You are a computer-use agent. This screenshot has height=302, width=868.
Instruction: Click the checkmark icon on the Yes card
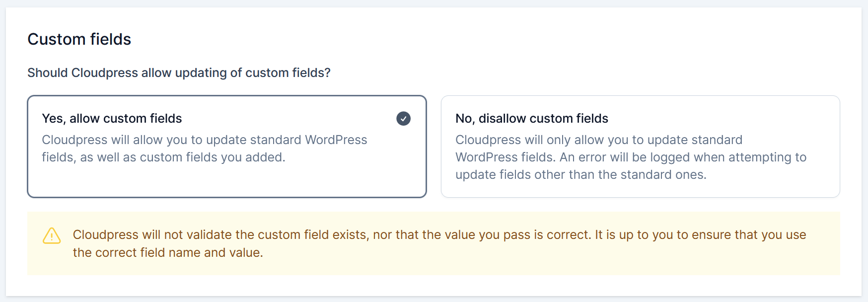(x=403, y=119)
